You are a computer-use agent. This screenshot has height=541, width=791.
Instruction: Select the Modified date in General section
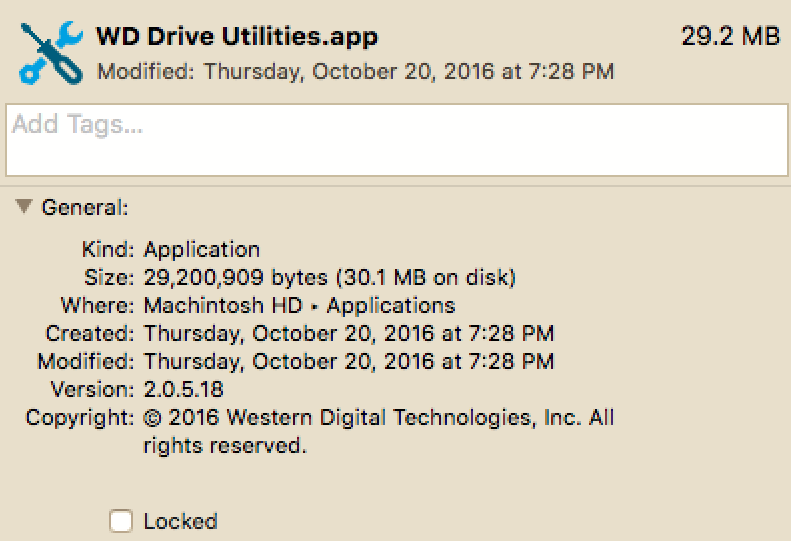coord(349,362)
